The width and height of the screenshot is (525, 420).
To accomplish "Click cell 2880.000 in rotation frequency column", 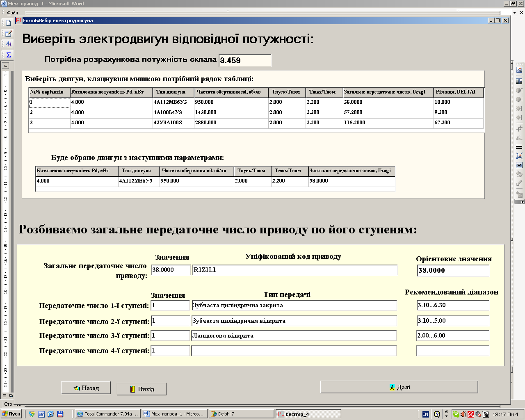I will click(x=231, y=123).
